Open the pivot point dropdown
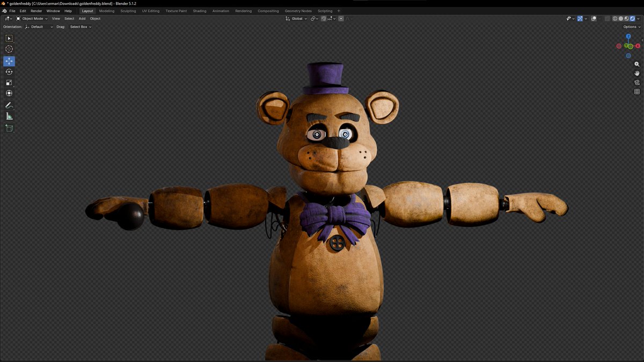 click(314, 19)
